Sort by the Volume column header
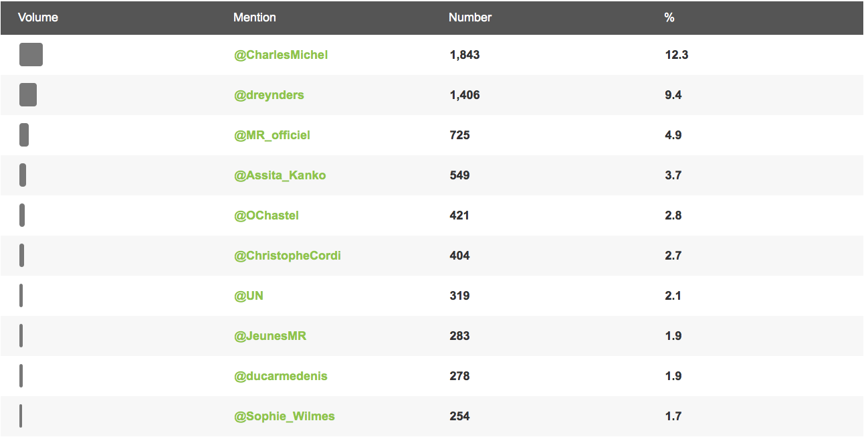 (38, 17)
